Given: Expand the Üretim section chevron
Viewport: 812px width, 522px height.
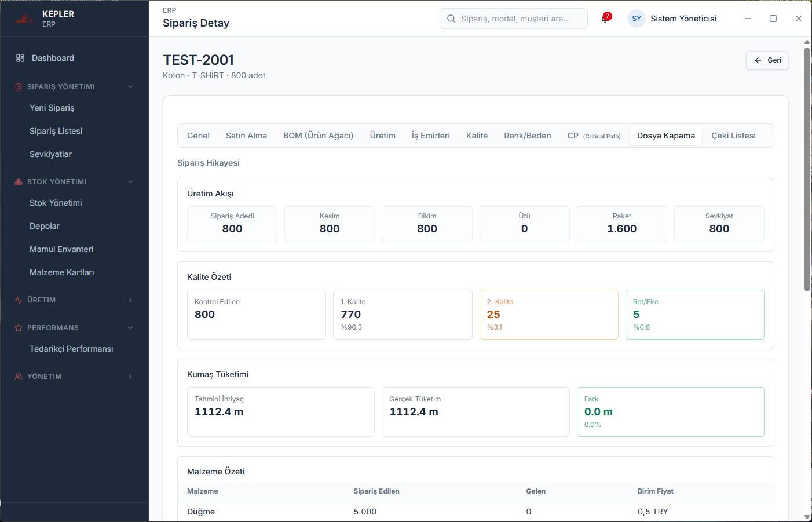Looking at the screenshot, I should click(130, 300).
